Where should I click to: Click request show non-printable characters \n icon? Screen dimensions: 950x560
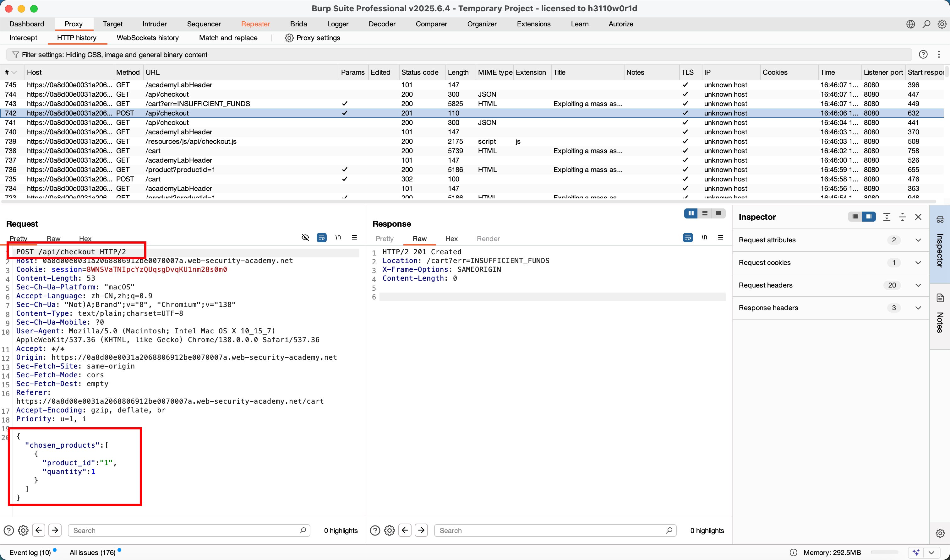(x=338, y=237)
